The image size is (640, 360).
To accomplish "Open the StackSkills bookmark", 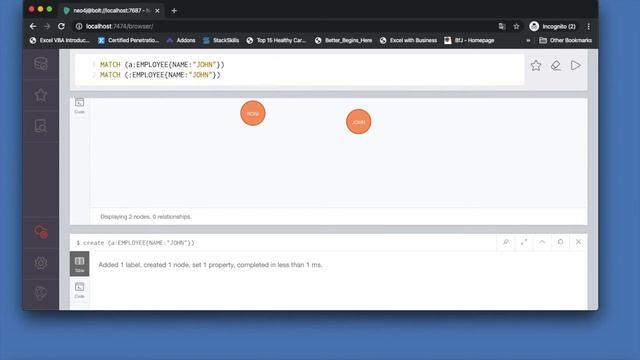I will 221,40.
